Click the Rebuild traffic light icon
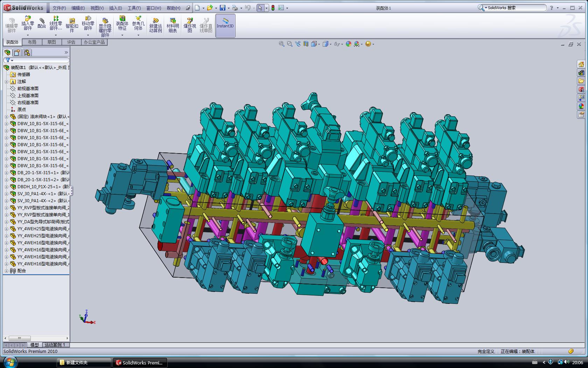The image size is (588, 368). click(273, 8)
